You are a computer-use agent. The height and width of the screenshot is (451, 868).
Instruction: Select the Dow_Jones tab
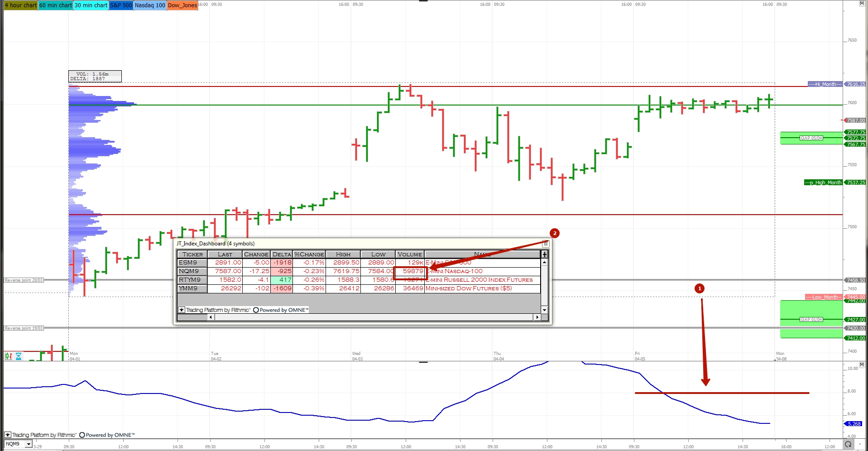(182, 5)
